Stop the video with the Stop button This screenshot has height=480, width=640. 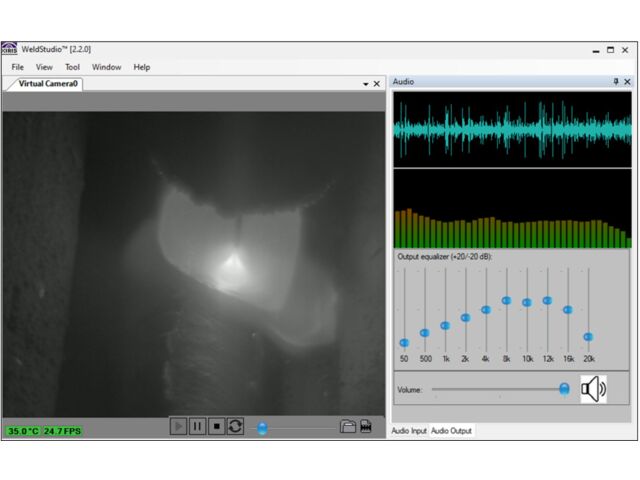[x=216, y=426]
